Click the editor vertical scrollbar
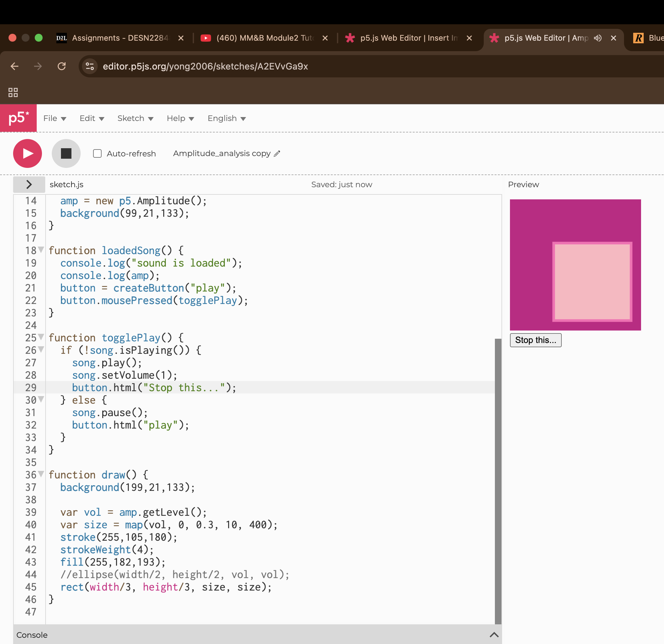 (x=498, y=481)
